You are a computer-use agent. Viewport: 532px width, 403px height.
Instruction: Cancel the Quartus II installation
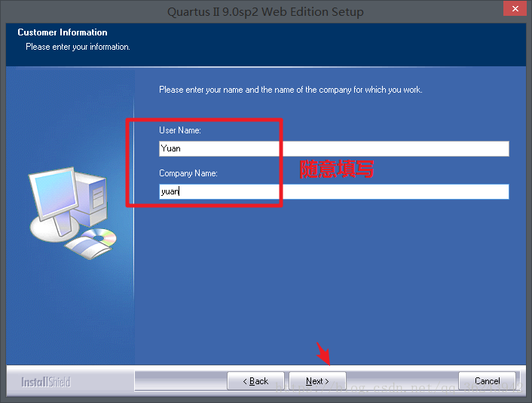pos(487,381)
